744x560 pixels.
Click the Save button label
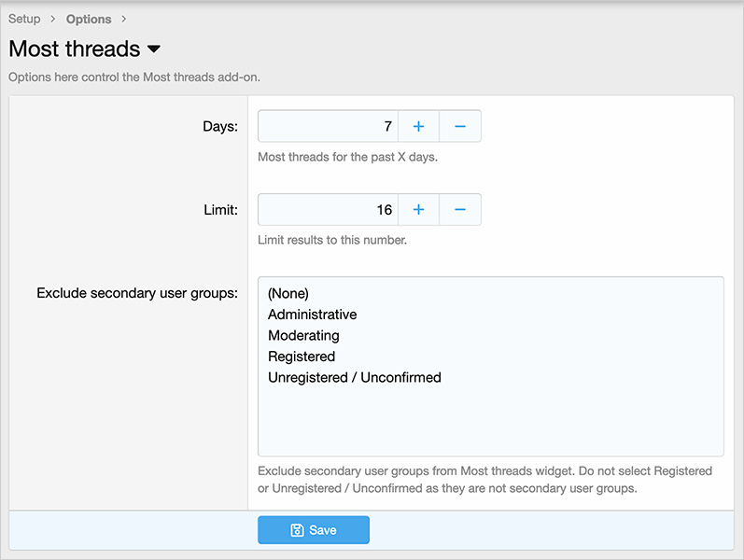tap(322, 530)
